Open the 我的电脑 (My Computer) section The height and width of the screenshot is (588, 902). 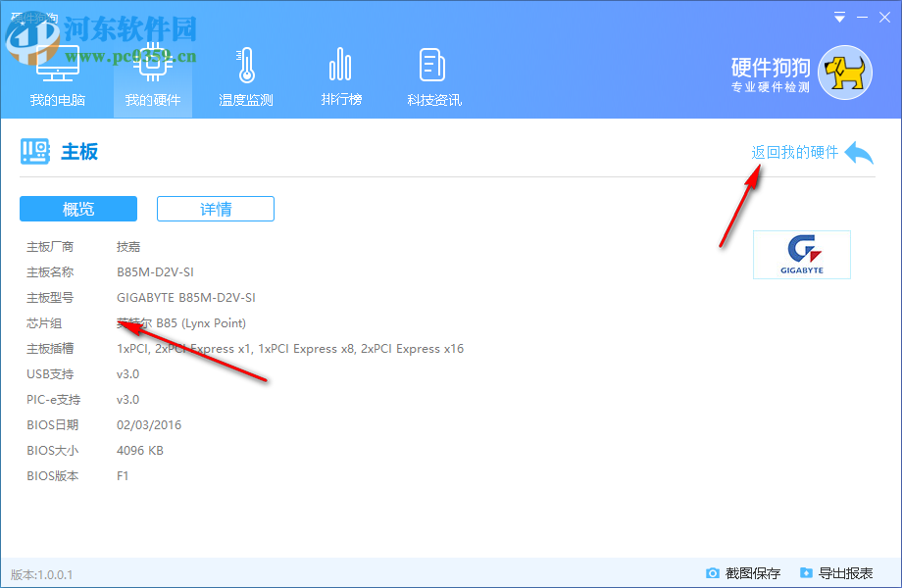56,73
